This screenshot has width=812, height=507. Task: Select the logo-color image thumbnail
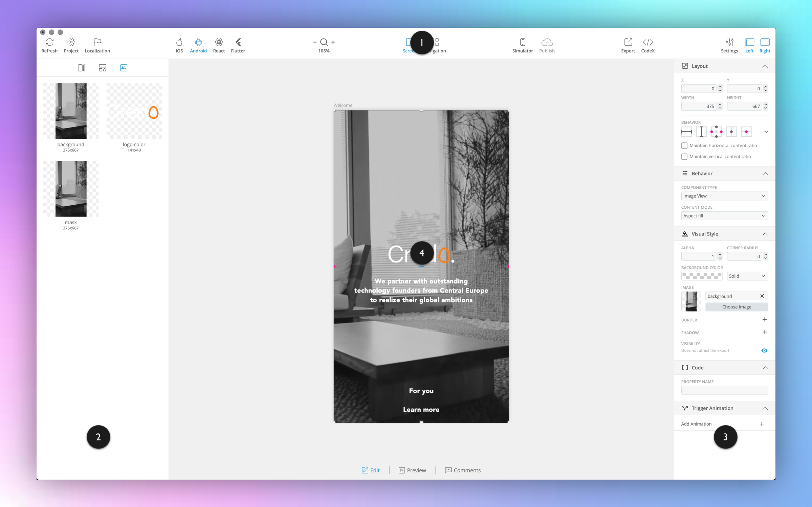(x=134, y=111)
